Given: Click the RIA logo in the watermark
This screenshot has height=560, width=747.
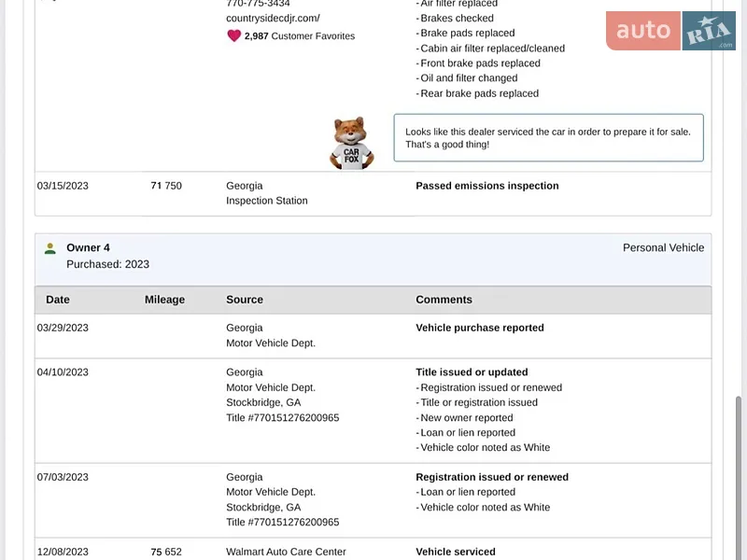Looking at the screenshot, I should (709, 31).
